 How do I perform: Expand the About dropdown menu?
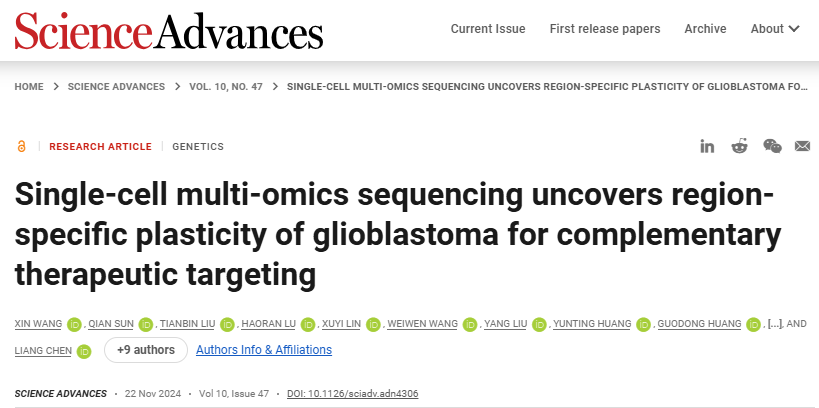(x=775, y=29)
